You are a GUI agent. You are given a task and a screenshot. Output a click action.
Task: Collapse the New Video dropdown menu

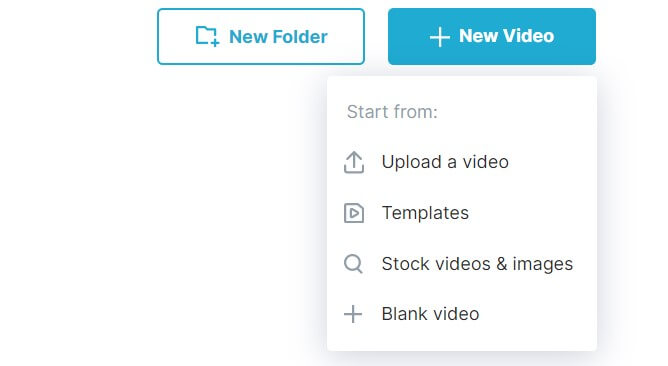point(492,37)
